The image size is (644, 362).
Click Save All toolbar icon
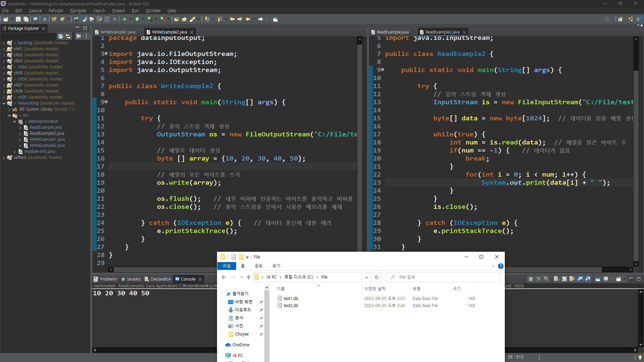click(25, 19)
